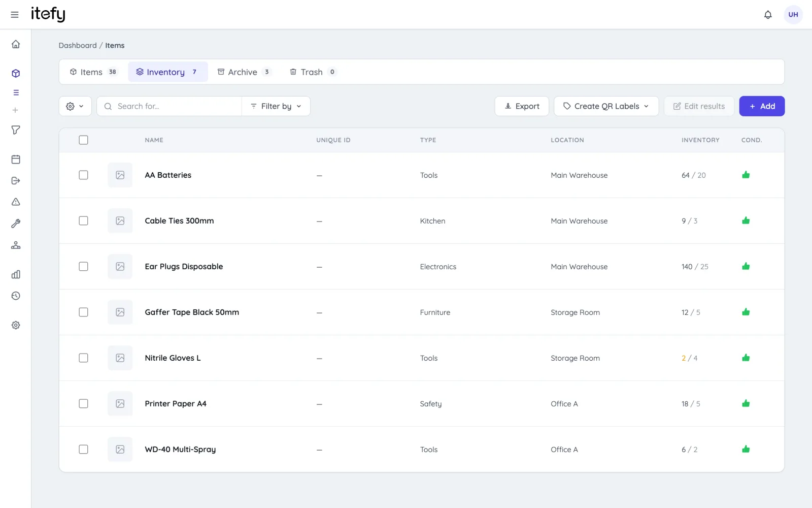Click the plus icon in sidebar
812x508 pixels.
(16, 110)
